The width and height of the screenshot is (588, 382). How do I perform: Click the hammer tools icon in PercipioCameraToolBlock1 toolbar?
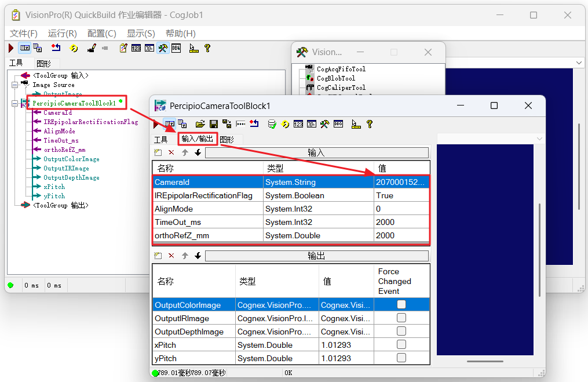(x=325, y=124)
